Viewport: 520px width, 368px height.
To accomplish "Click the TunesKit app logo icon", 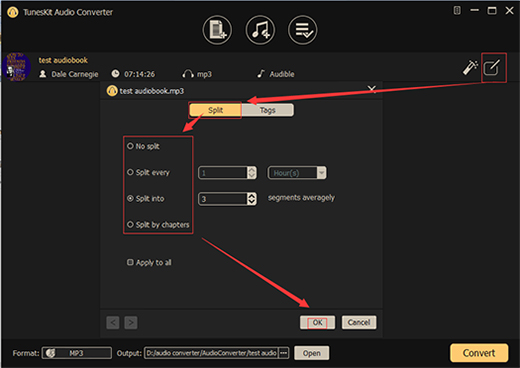I will (13, 12).
